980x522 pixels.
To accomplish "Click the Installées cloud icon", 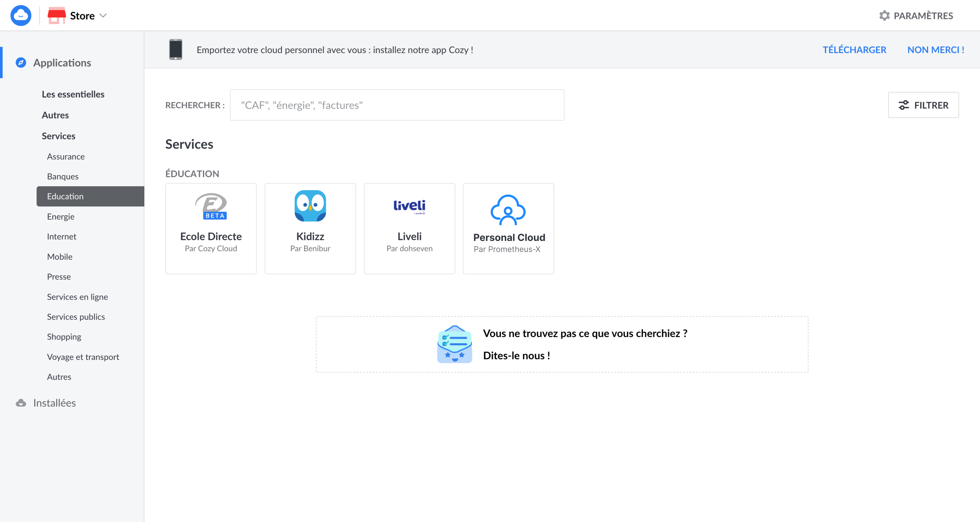I will click(x=21, y=403).
